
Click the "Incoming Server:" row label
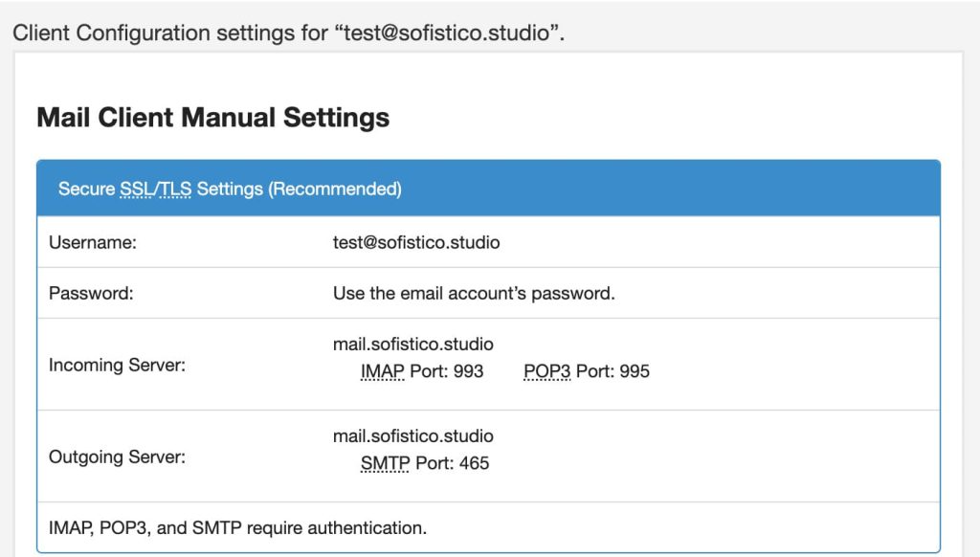coord(116,365)
